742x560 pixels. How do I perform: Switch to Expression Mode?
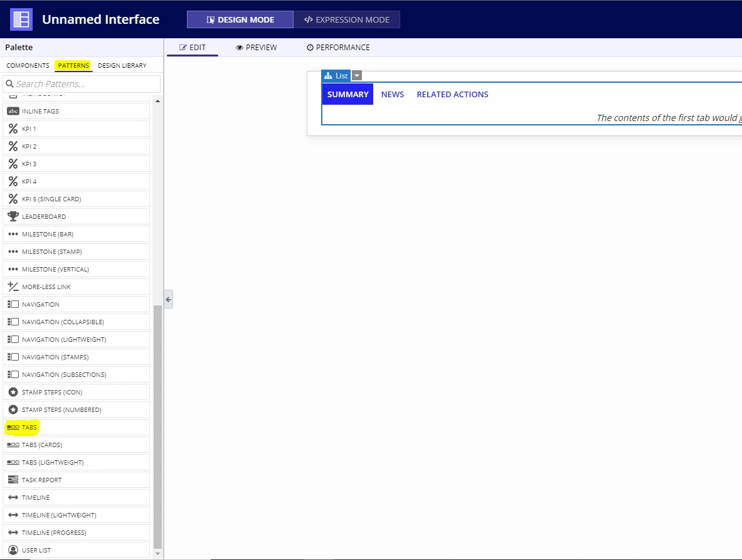[347, 19]
